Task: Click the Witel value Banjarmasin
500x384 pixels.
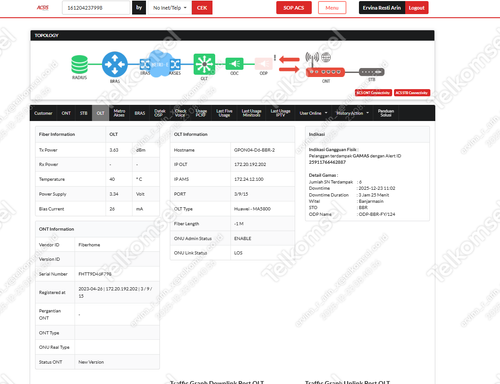Action: (371, 201)
